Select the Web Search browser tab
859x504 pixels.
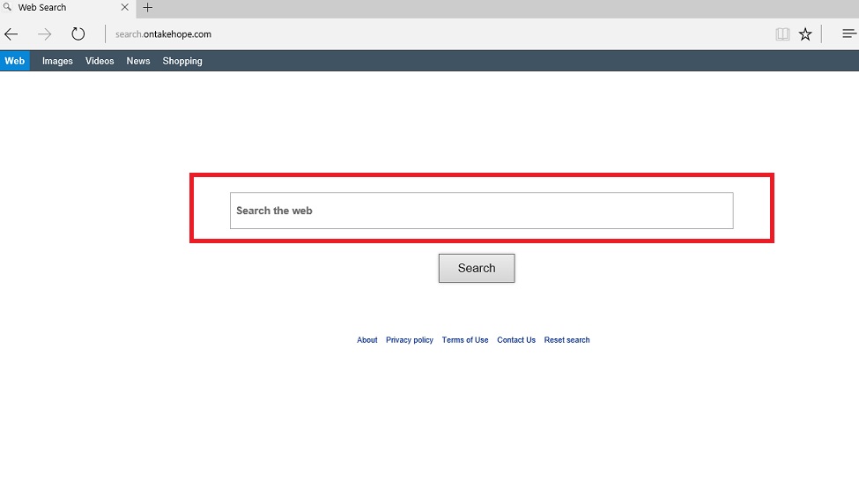click(53, 8)
